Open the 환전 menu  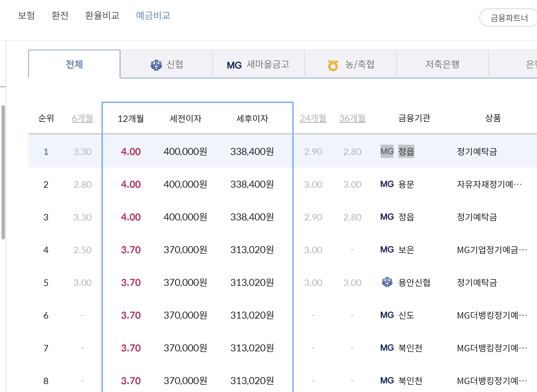click(60, 15)
